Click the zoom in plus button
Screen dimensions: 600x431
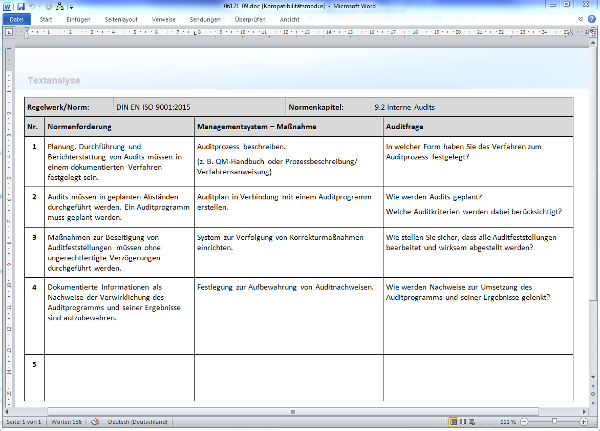click(x=586, y=423)
